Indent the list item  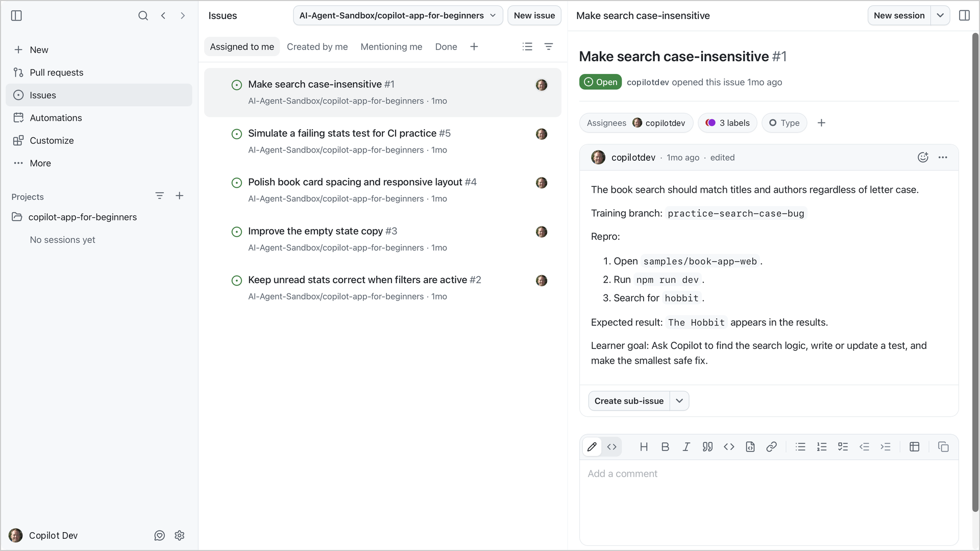[x=886, y=447]
